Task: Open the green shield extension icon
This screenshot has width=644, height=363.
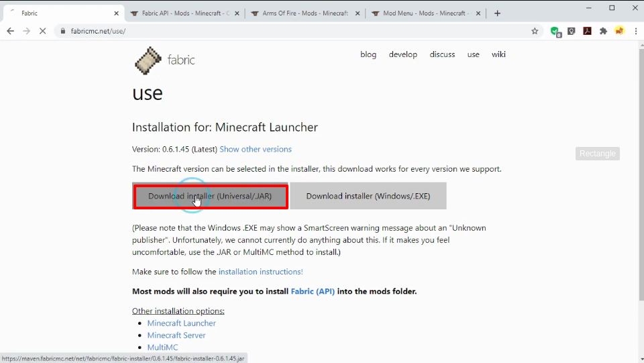Action: coord(555,32)
